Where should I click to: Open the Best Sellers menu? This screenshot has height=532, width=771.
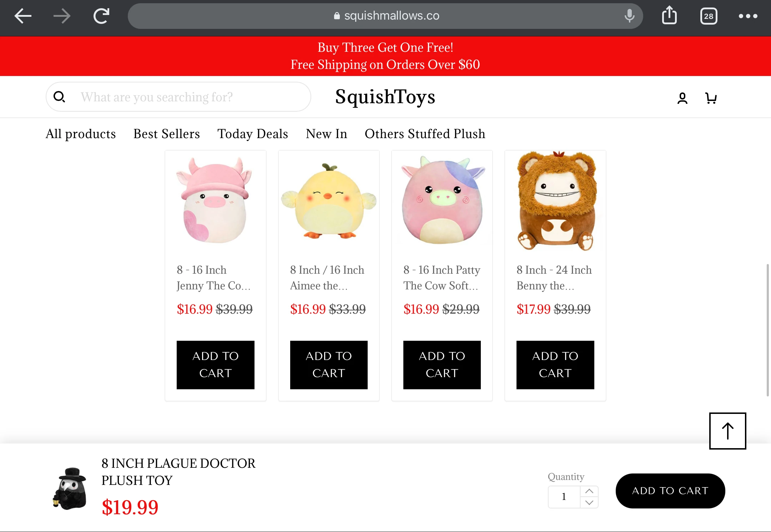(x=166, y=134)
